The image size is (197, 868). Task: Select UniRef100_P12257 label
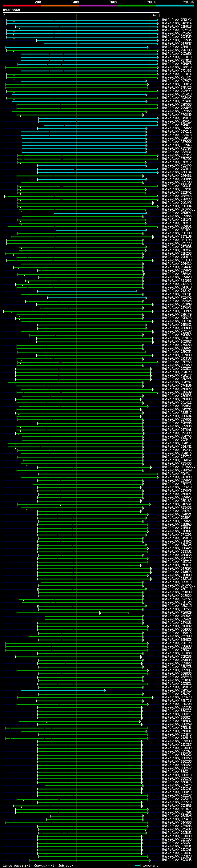176,795
